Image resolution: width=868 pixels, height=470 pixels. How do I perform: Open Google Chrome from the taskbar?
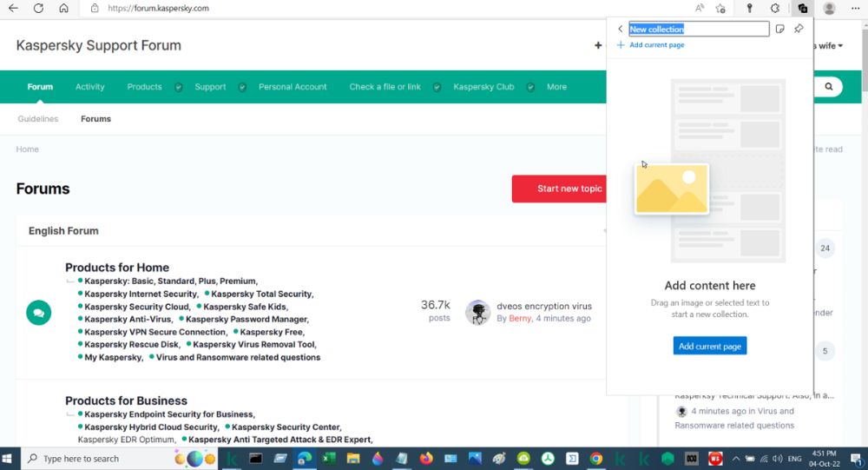point(595,459)
